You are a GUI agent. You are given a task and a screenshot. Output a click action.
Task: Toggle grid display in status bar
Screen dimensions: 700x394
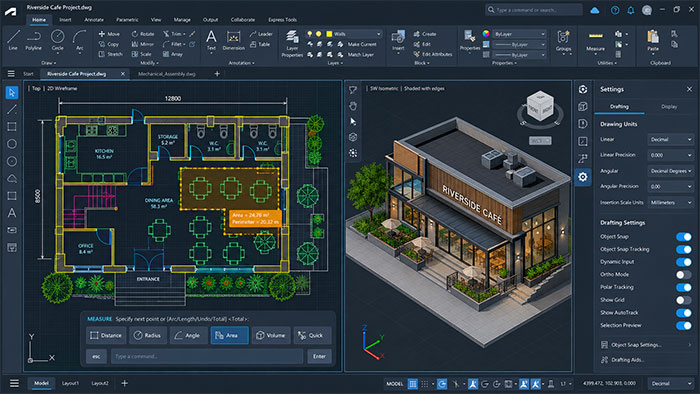pos(413,384)
